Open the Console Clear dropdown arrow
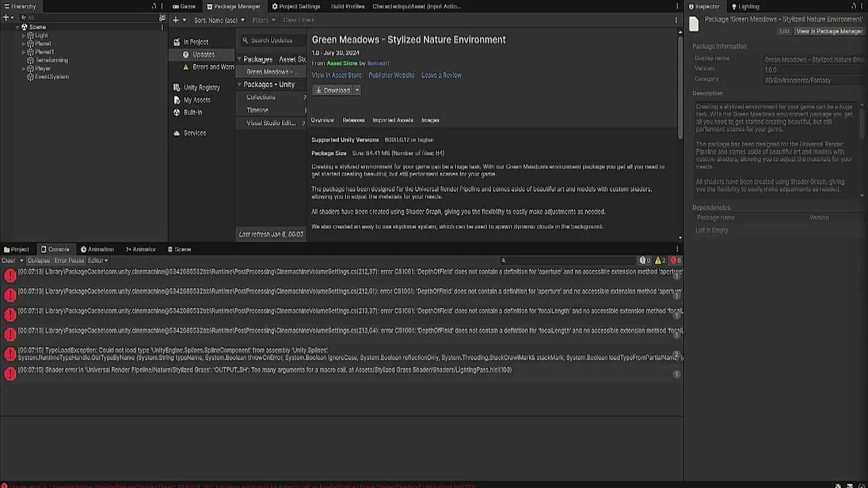 (x=22, y=260)
